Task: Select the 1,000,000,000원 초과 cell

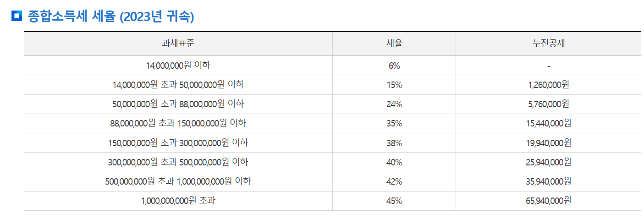Action: (x=178, y=201)
